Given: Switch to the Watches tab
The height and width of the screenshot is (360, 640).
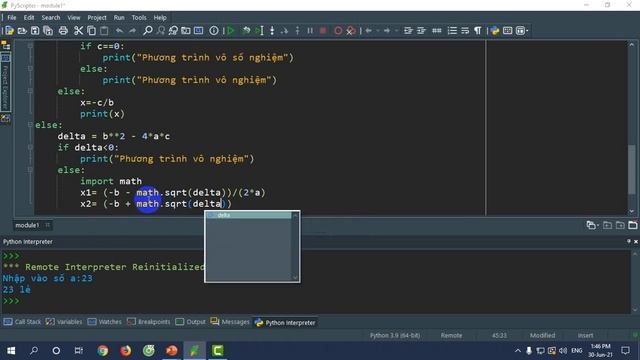Looking at the screenshot, I should (x=105, y=322).
